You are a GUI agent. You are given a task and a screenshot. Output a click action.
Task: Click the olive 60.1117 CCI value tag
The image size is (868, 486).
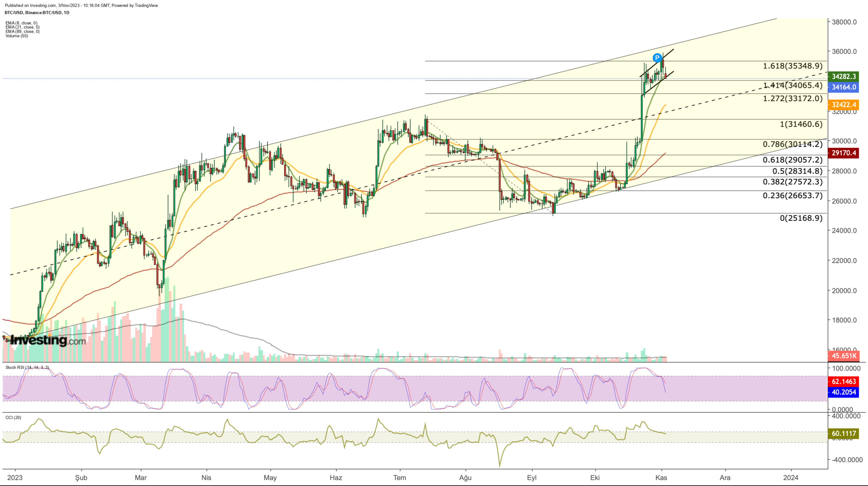843,433
